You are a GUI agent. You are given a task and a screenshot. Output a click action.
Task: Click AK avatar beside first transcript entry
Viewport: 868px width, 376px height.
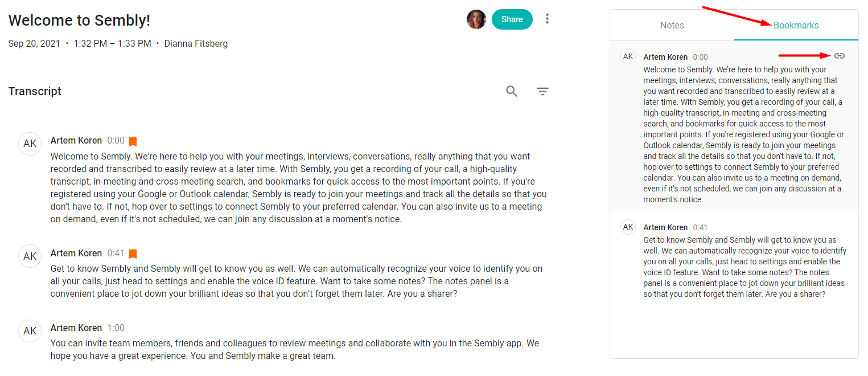pos(30,144)
